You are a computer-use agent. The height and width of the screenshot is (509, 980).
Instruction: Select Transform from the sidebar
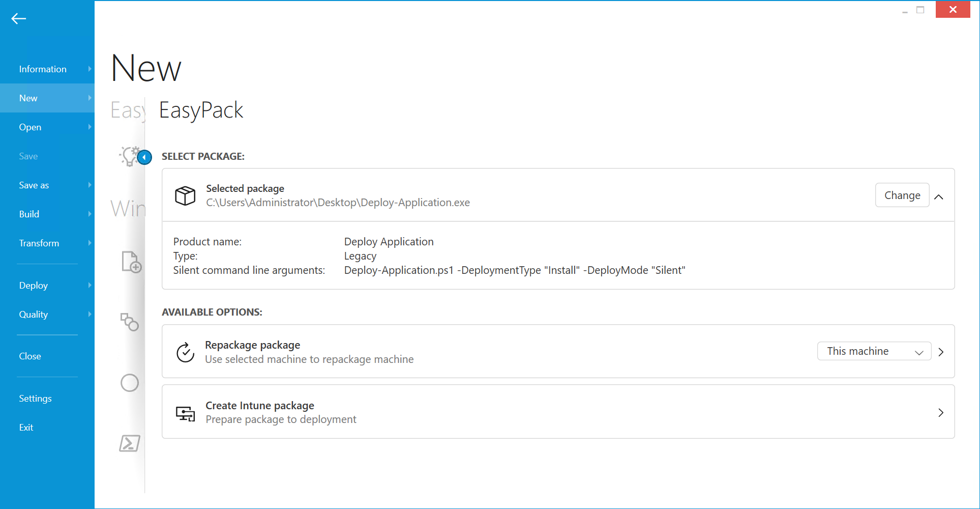pos(39,243)
